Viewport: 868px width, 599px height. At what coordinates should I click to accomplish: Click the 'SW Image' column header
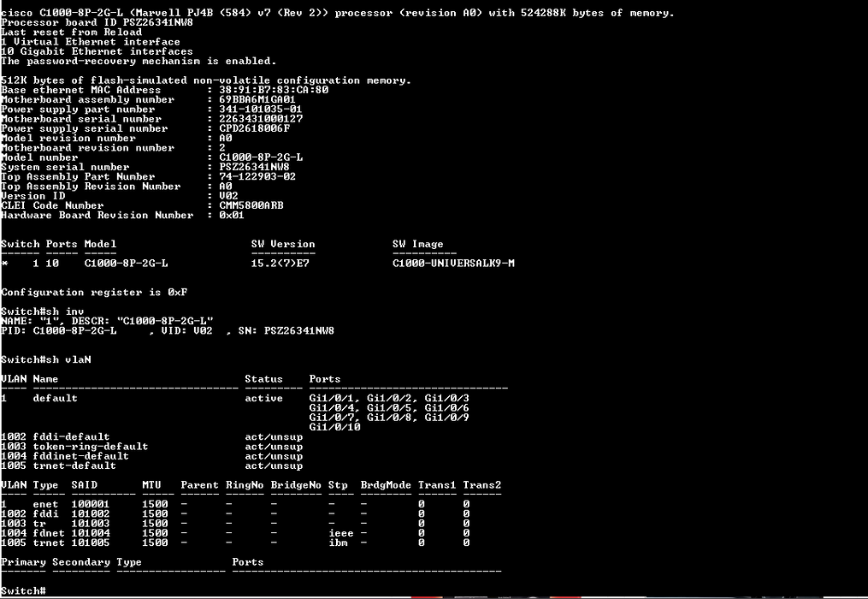click(418, 245)
